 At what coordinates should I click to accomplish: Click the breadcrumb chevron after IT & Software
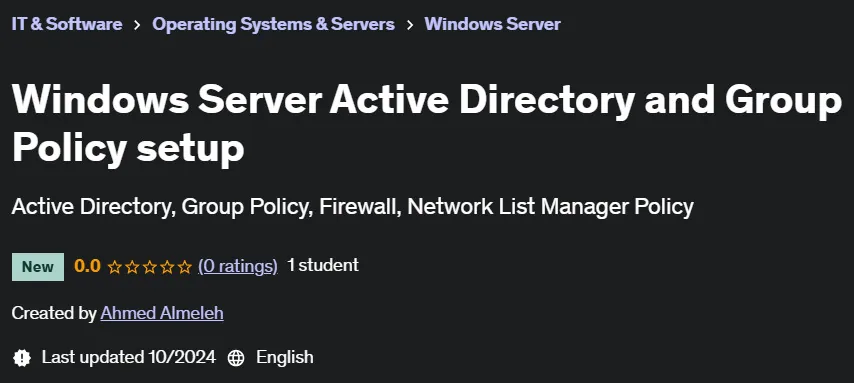click(137, 25)
